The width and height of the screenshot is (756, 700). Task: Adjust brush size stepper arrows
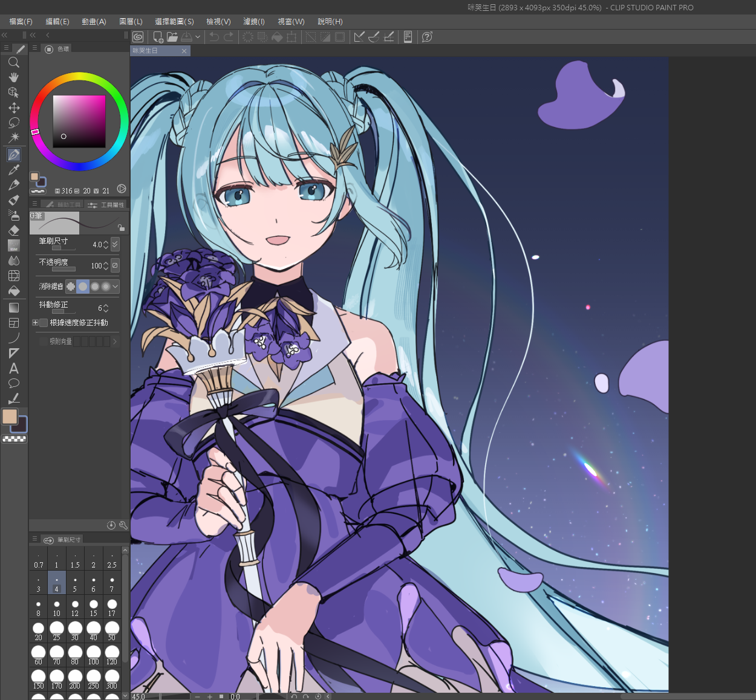tap(106, 244)
